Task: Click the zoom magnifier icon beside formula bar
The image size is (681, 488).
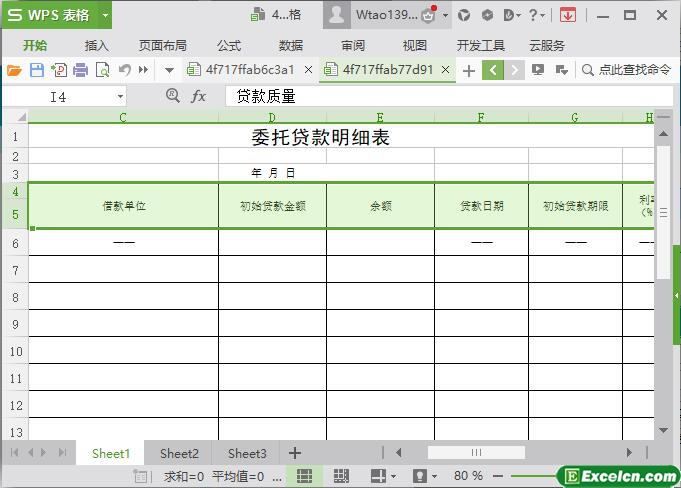Action: pos(173,96)
